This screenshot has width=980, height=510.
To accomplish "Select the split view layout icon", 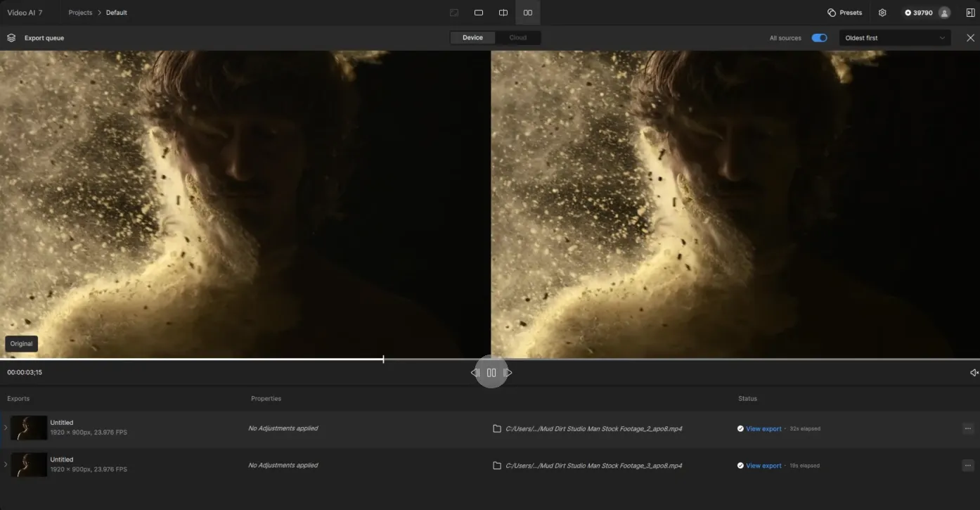I will coord(503,13).
